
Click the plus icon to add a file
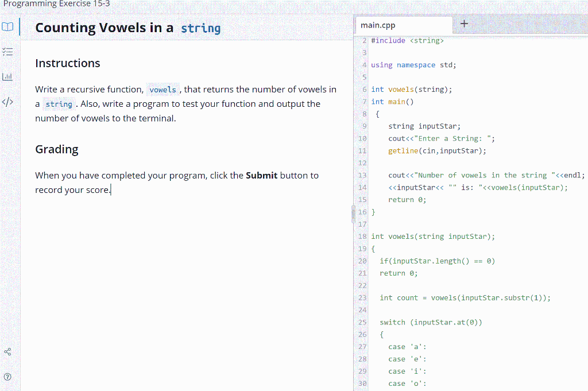[x=464, y=23]
